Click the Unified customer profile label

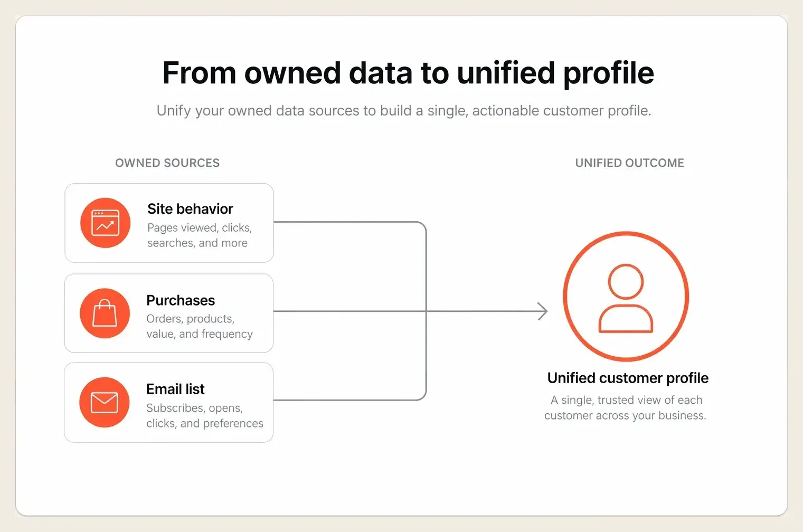[628, 378]
